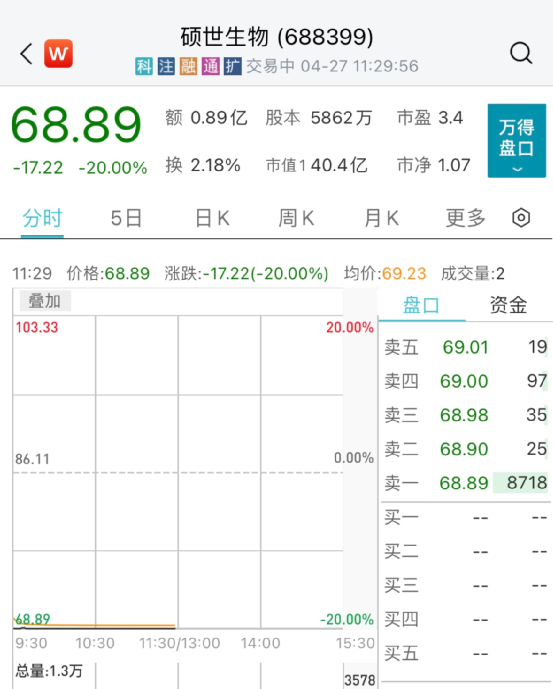Tap the large 68.89 current price
The width and height of the screenshot is (553, 689).
pos(76,125)
